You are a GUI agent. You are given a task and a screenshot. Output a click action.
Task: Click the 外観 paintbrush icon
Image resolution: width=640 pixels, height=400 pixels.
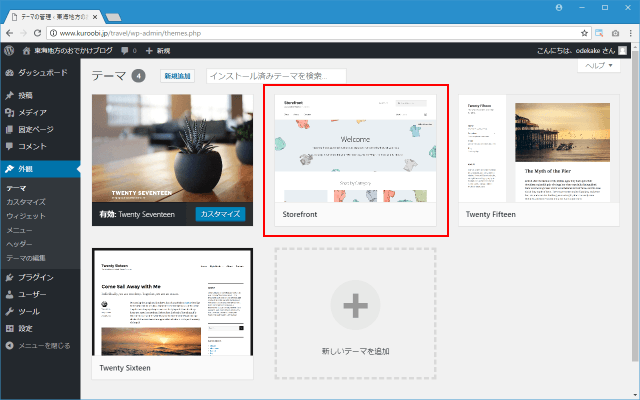click(x=9, y=169)
